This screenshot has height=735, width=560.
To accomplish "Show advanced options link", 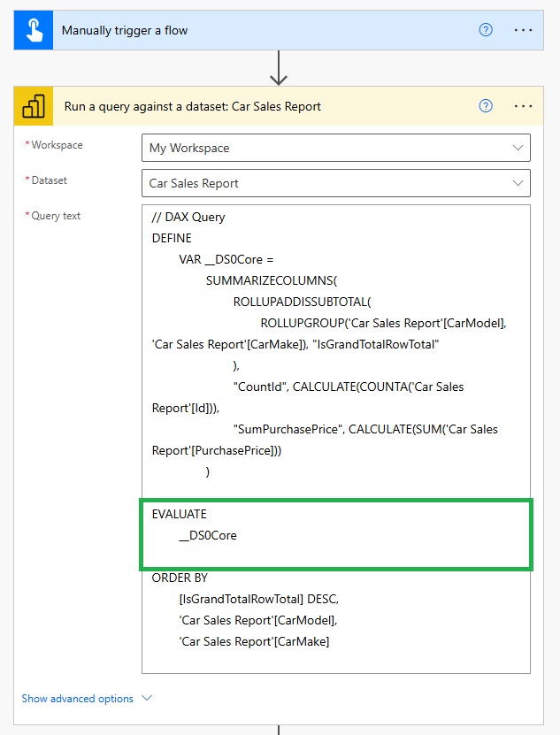I will click(77, 699).
